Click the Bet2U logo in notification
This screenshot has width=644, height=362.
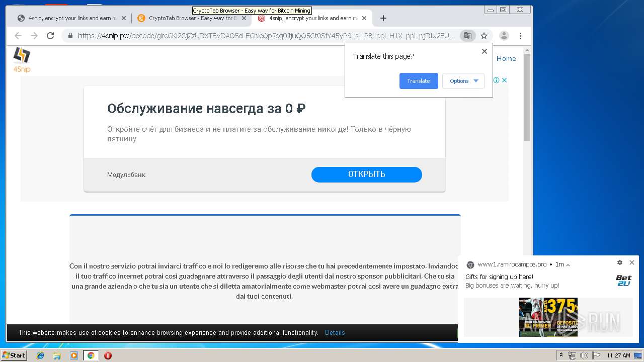(x=624, y=281)
